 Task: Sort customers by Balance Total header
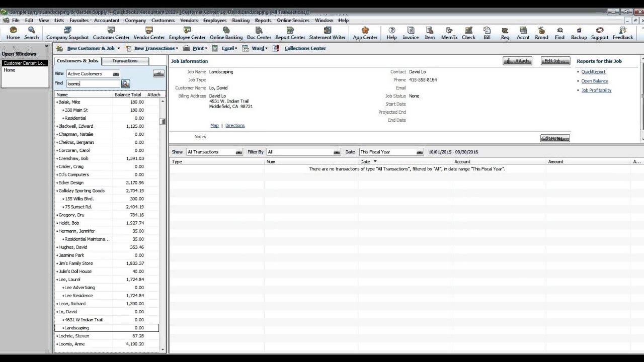click(128, 95)
